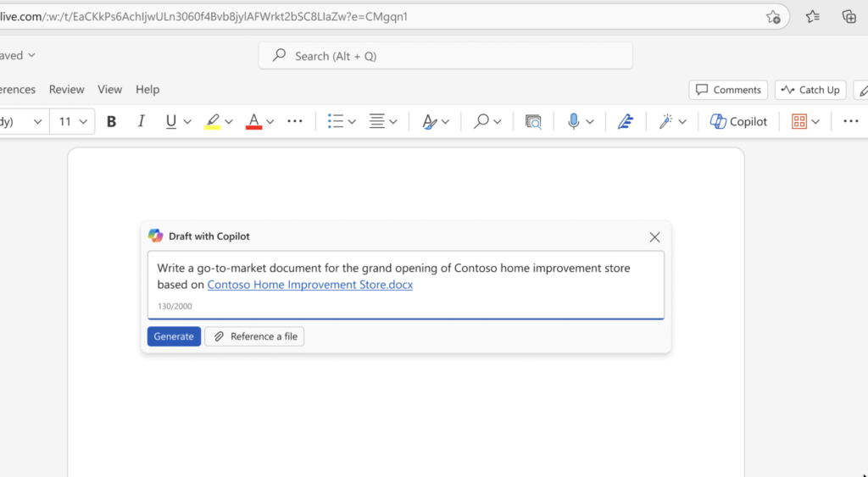Image resolution: width=868 pixels, height=477 pixels.
Task: Click the paragraph alignment icon
Action: pos(377,121)
